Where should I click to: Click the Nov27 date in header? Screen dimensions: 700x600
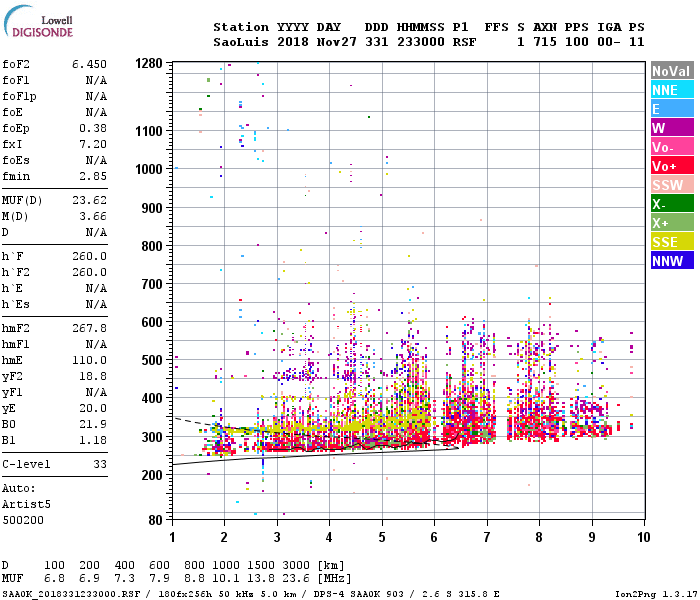337,42
